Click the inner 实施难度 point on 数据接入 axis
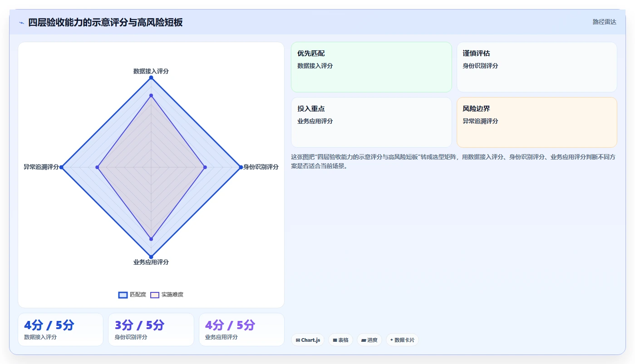The image size is (635, 364). 151,96
